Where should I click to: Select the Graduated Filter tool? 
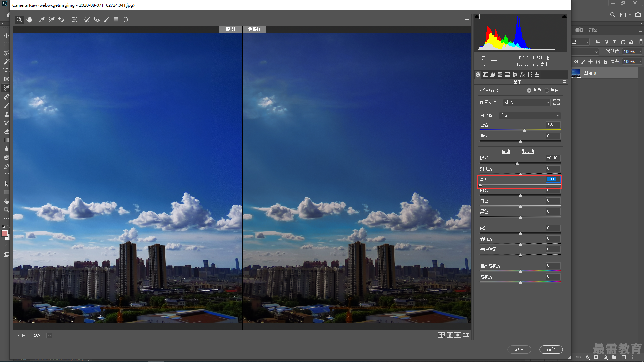(x=116, y=20)
